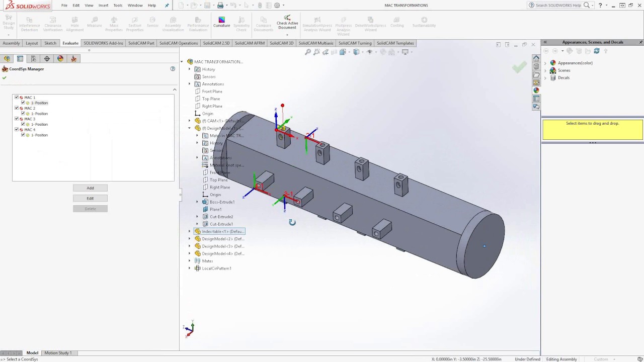Open Display Style cube icon
The width and height of the screenshot is (644, 362).
[x=356, y=52]
